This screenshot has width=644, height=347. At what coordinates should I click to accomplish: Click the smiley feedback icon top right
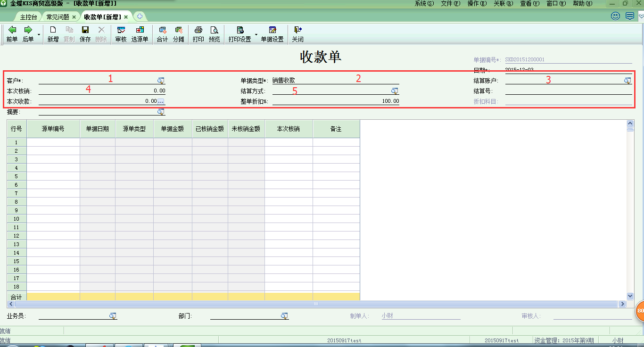[614, 16]
